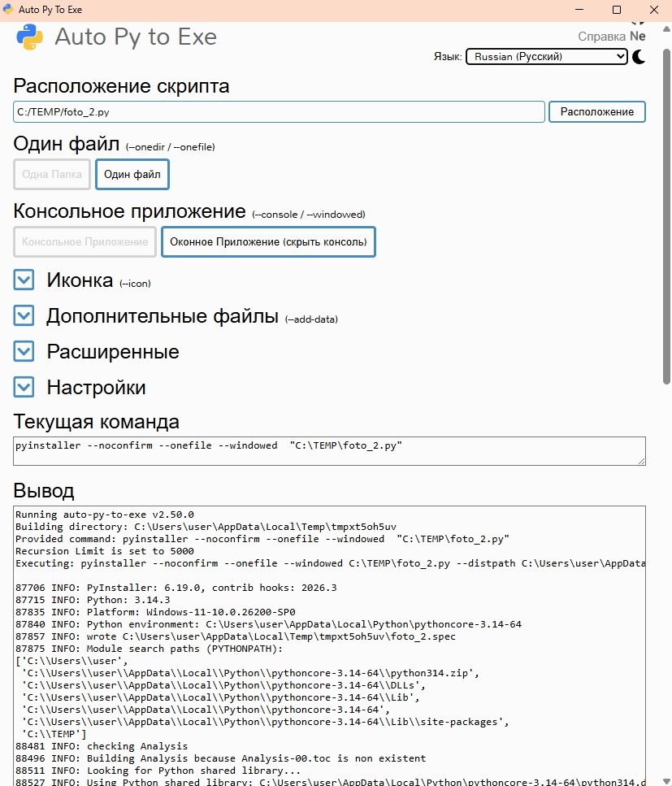Click the Auto Py To Exe title bar icon
Viewport: 672px width, 786px height.
tap(10, 10)
